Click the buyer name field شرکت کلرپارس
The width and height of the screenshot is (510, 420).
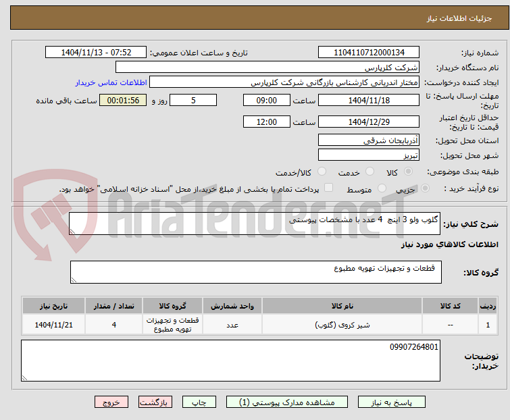[267, 68]
